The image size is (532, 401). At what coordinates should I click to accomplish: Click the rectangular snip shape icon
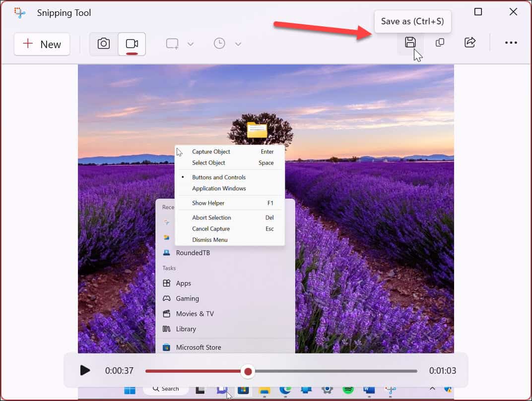(x=171, y=44)
